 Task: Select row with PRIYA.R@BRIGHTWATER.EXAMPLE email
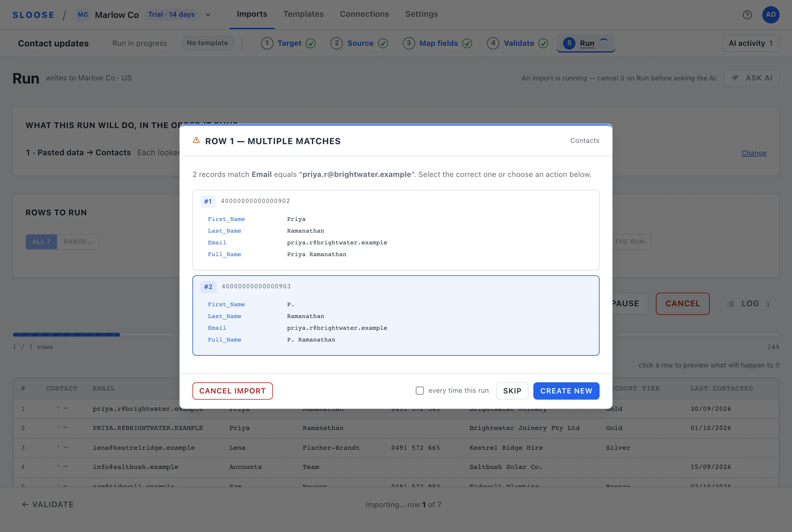[x=396, y=428]
